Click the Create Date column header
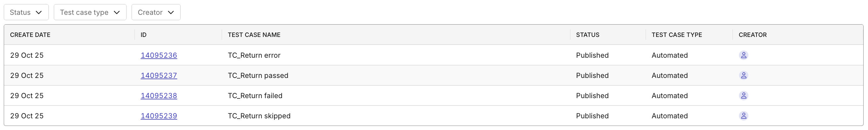The width and height of the screenshot is (868, 130). 30,35
